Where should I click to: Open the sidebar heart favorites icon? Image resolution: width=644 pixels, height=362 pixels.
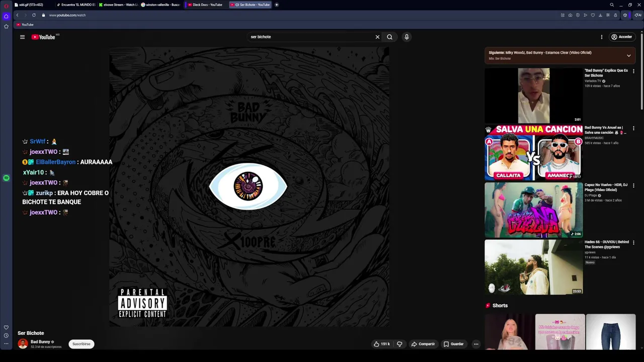coord(6,327)
